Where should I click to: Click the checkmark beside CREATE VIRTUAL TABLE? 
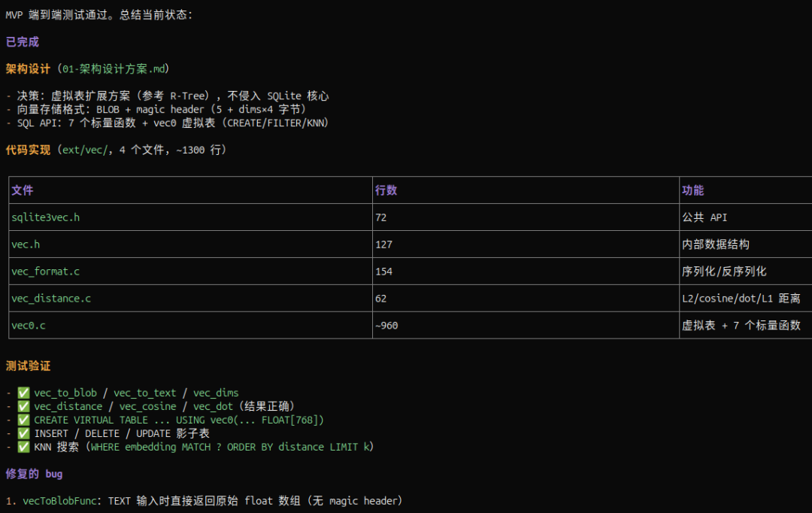pyautogui.click(x=23, y=420)
